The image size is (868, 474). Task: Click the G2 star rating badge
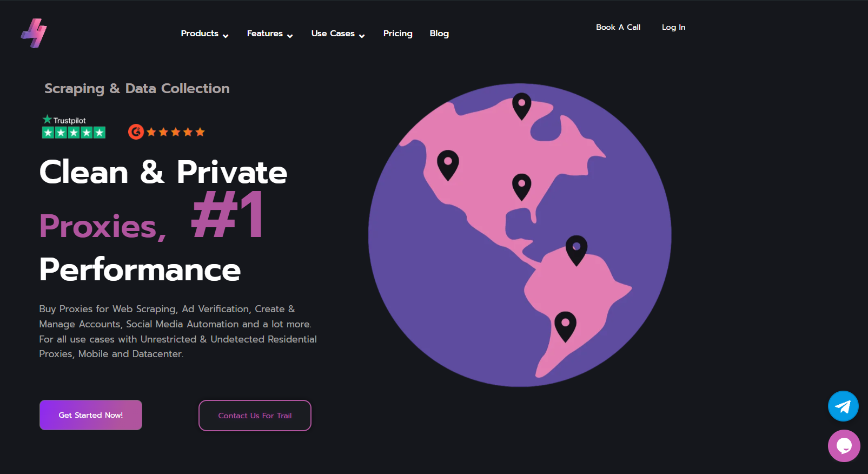point(167,131)
